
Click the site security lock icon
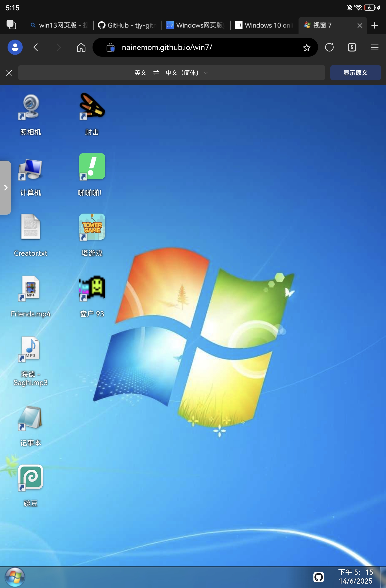click(x=111, y=47)
